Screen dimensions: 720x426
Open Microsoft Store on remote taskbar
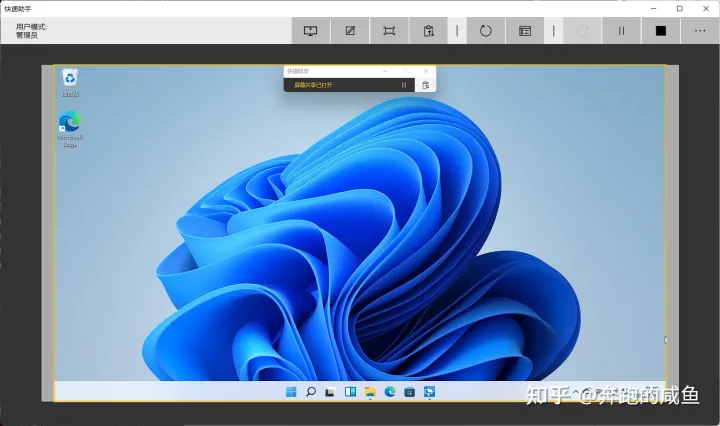click(409, 392)
